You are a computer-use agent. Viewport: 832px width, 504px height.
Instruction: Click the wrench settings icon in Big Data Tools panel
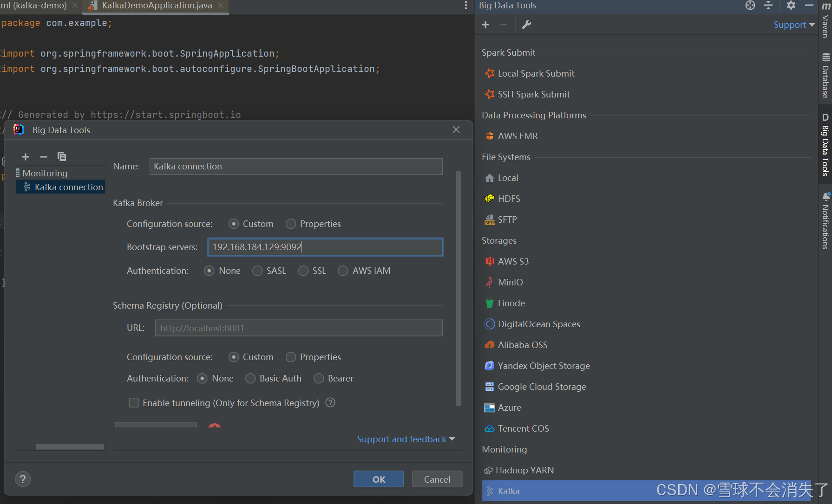(x=526, y=25)
